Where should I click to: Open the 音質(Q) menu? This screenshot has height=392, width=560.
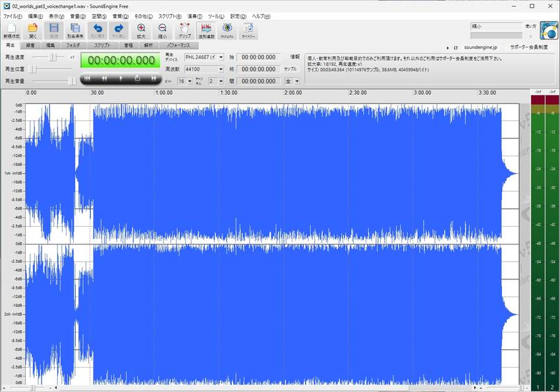pos(121,16)
